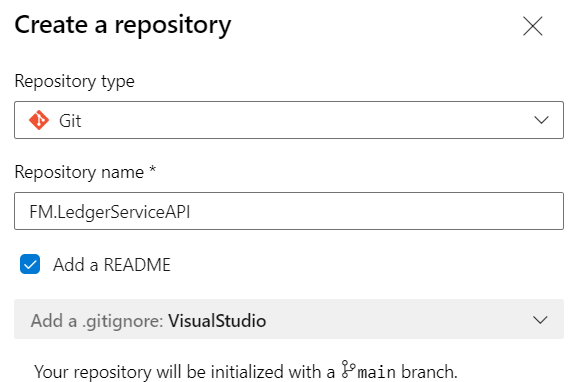The height and width of the screenshot is (382, 573).
Task: Click the branch icon before main
Action: (348, 369)
